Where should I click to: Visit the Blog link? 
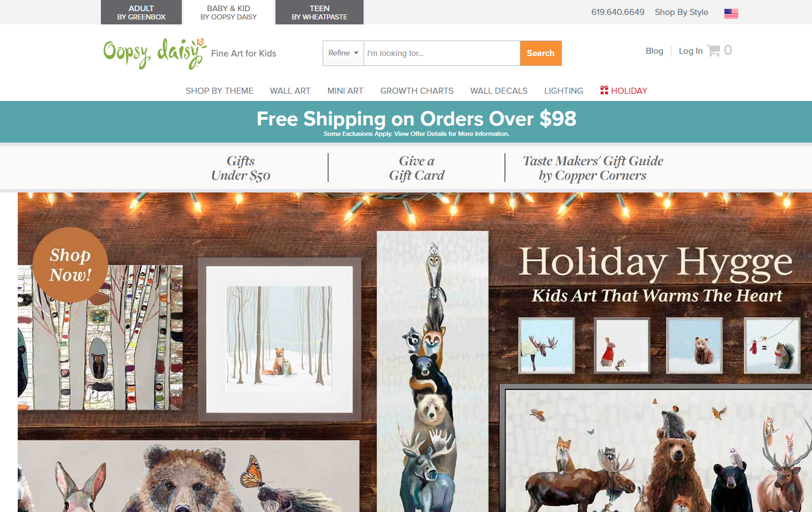654,51
